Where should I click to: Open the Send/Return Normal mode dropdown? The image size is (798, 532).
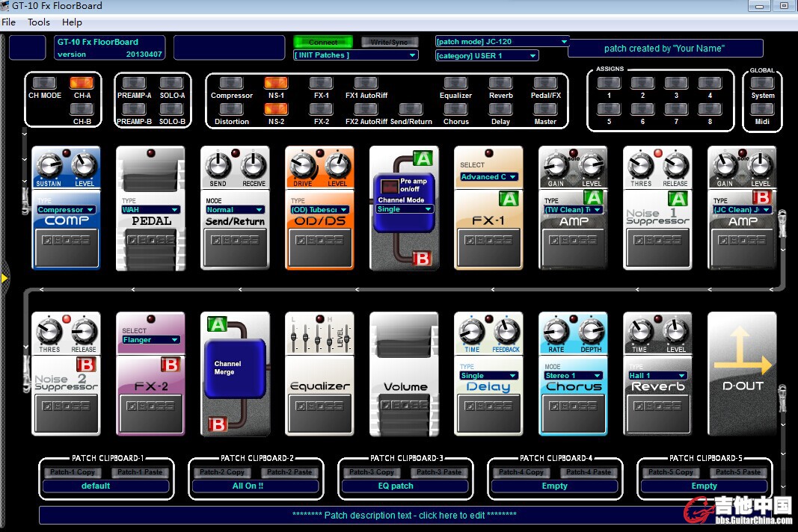tap(235, 209)
